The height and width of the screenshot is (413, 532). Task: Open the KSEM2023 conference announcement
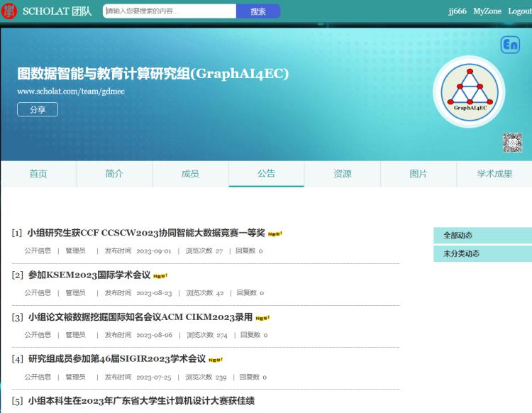pos(89,275)
